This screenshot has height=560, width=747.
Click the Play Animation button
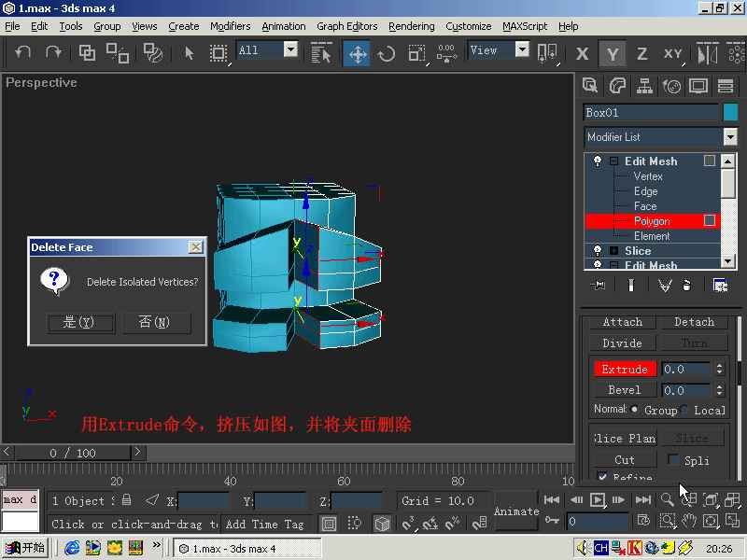(597, 499)
